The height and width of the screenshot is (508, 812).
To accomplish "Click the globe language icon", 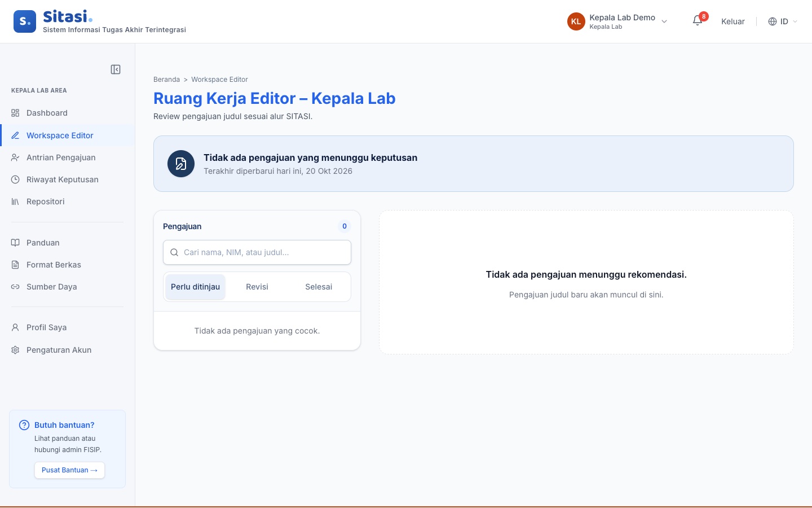I will coord(772,21).
